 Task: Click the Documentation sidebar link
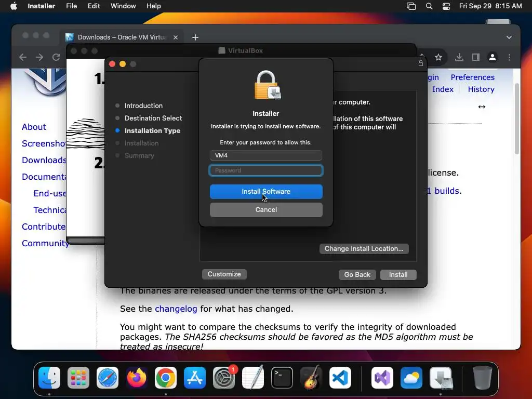(44, 177)
